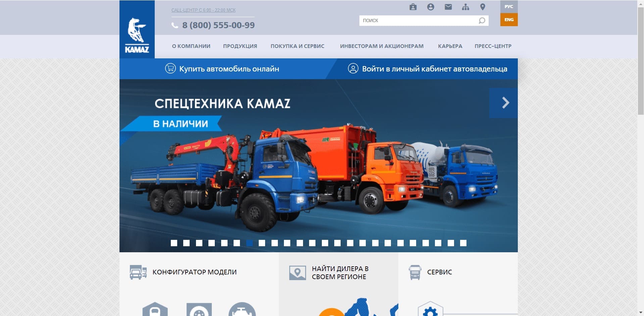Open the КАРЬЕРА menu
Viewport: 644px width, 316px height.
(x=450, y=46)
